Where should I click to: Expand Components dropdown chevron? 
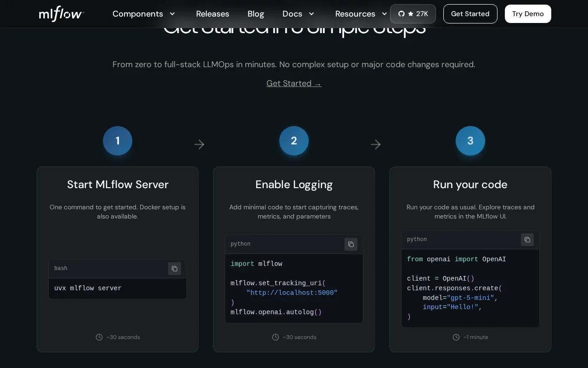(172, 14)
